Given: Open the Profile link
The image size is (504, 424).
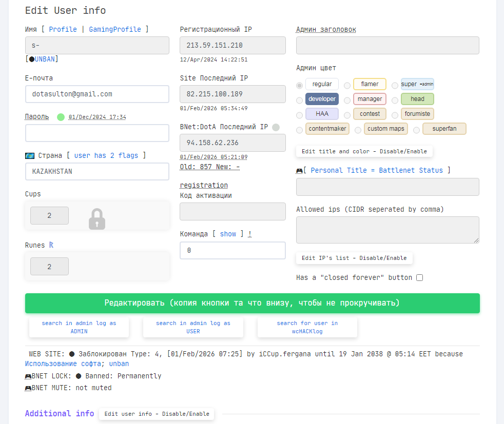Looking at the screenshot, I should (x=63, y=30).
